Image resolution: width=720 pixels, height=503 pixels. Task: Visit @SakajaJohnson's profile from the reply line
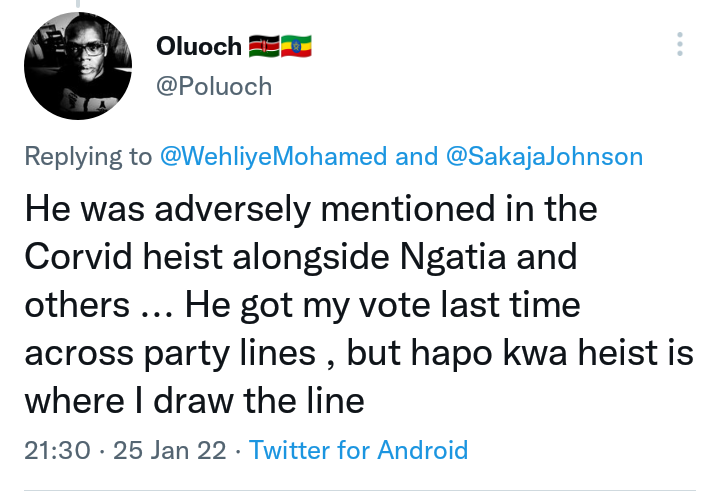(544, 156)
